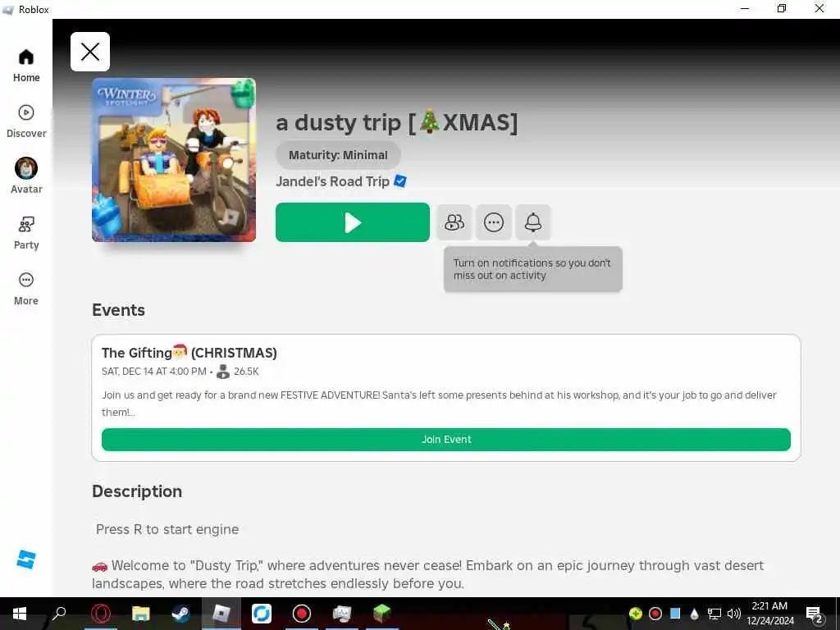
Task: Open the More menu in sidebar
Action: tap(26, 290)
